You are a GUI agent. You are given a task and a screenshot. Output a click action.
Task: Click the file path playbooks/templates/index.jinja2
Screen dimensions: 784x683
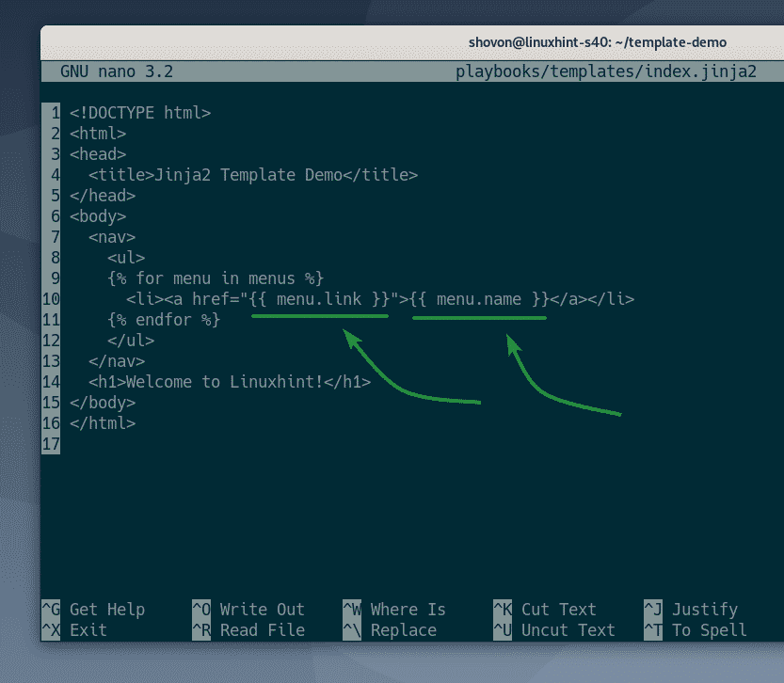pos(605,71)
